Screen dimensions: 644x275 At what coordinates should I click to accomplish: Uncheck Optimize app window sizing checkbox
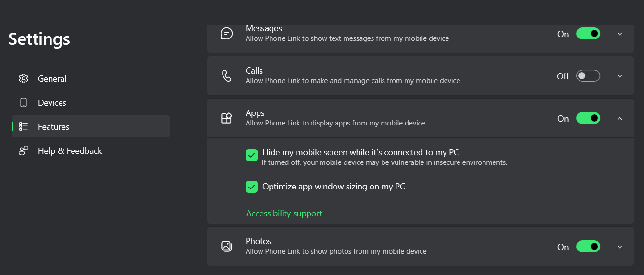pyautogui.click(x=251, y=187)
